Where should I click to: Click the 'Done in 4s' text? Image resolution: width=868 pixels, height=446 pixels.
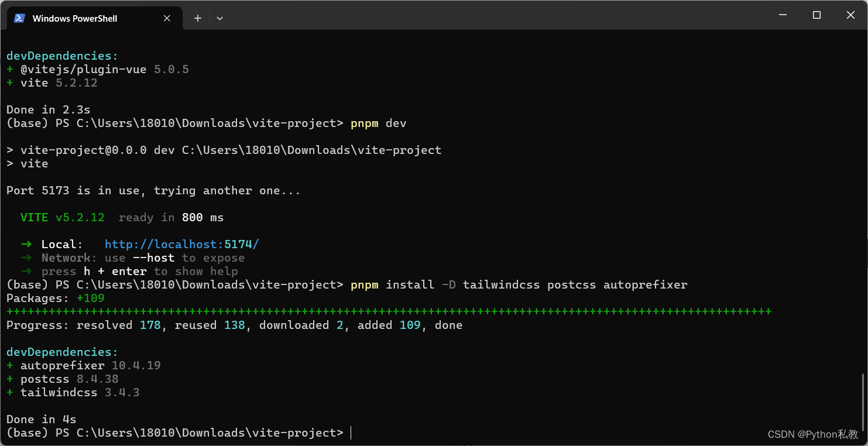(x=42, y=419)
